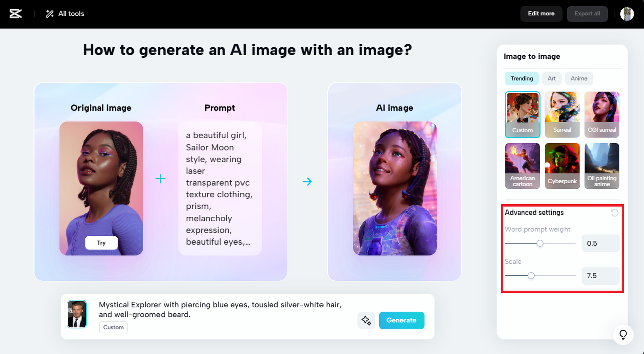Screen dimensions: 644x354
Task: Click the user profile avatar
Action: (627, 14)
